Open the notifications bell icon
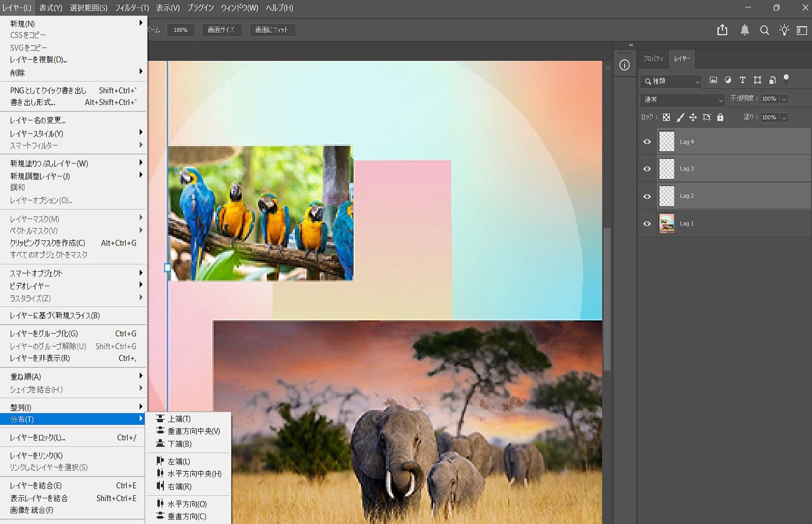 point(745,30)
